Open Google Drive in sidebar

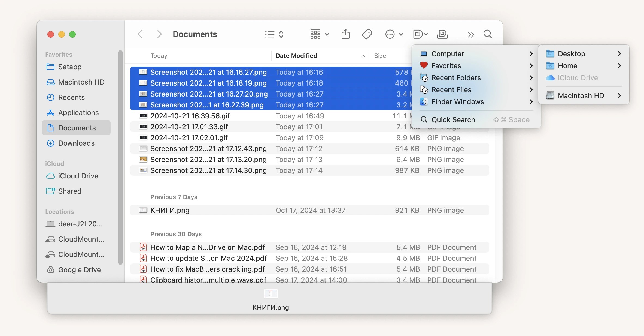tap(79, 270)
